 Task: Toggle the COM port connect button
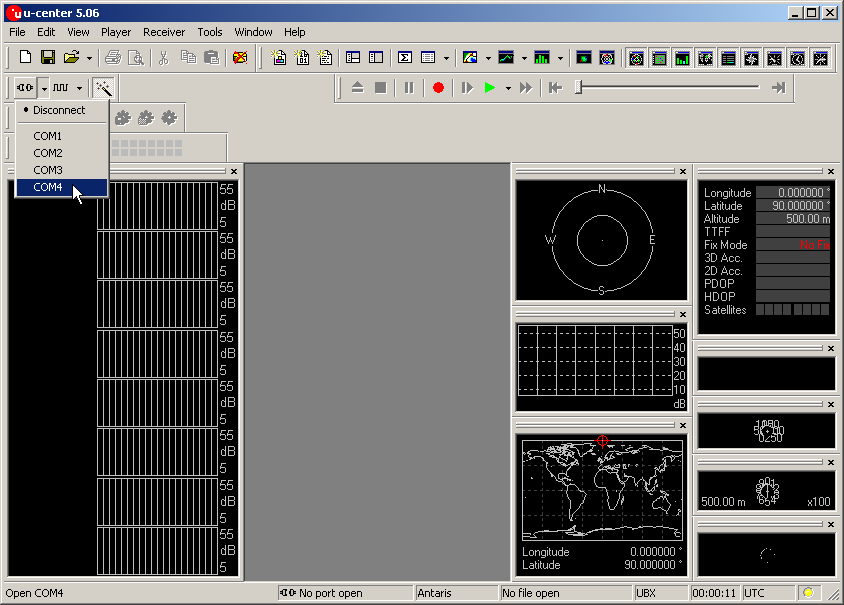pos(25,88)
